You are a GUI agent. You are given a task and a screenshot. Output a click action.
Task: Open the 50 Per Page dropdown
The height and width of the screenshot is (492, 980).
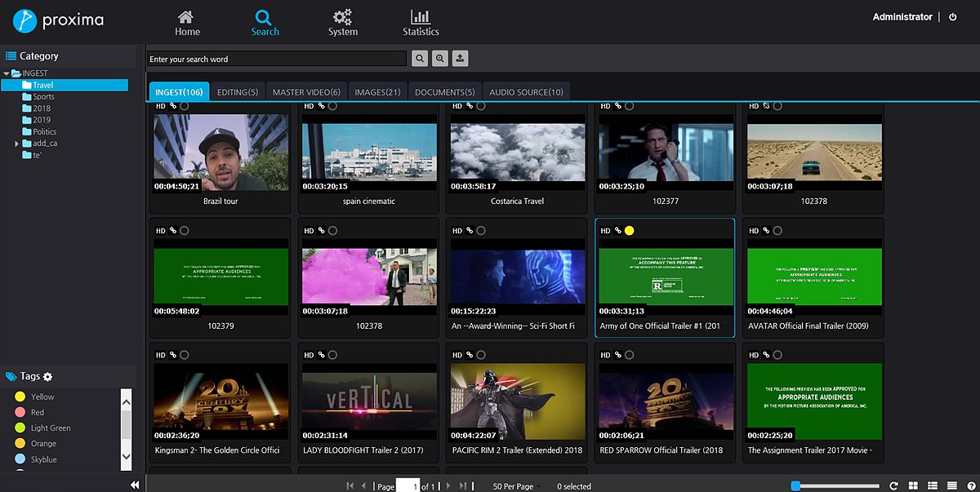517,486
